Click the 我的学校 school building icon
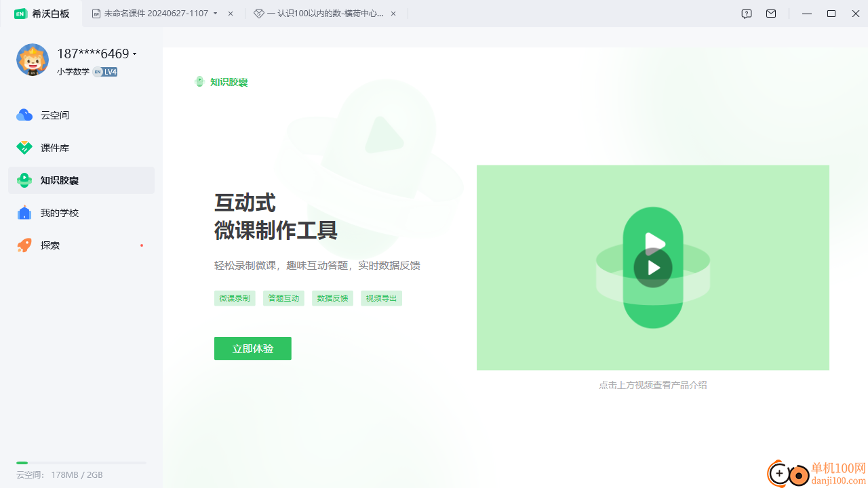 pos(24,213)
